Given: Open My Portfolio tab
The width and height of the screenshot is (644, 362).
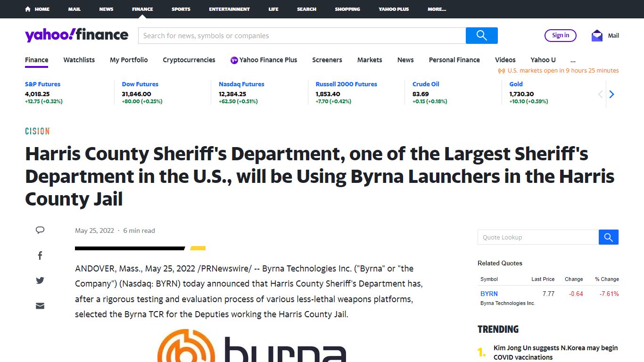Looking at the screenshot, I should pos(129,60).
